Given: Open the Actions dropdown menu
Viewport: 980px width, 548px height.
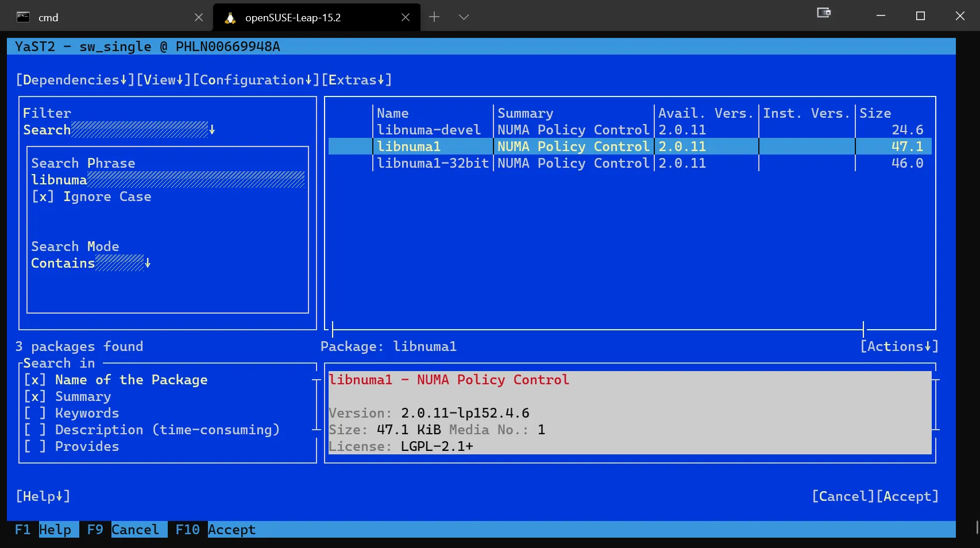Looking at the screenshot, I should coord(899,346).
